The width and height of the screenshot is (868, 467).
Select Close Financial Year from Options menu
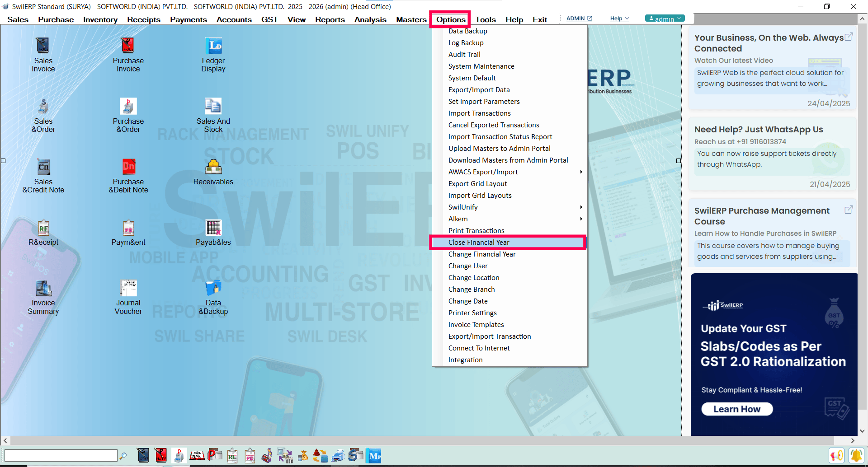479,243
